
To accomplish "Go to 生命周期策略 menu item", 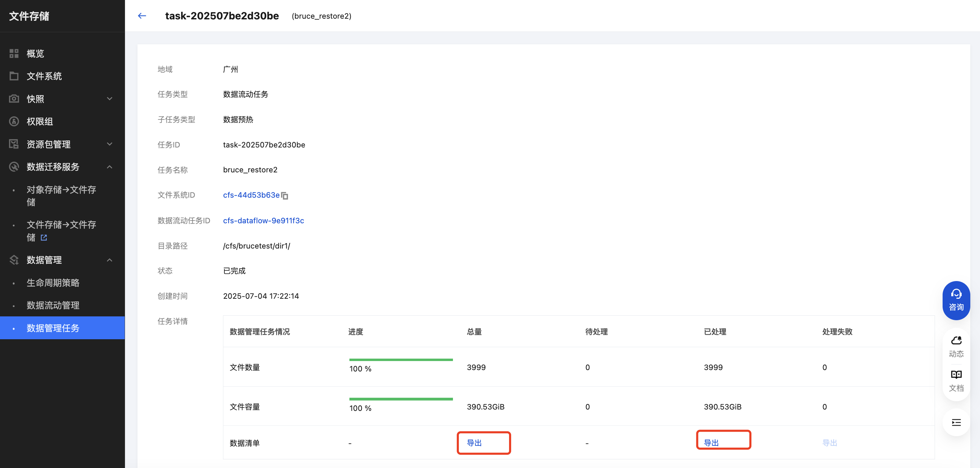I will [x=53, y=283].
